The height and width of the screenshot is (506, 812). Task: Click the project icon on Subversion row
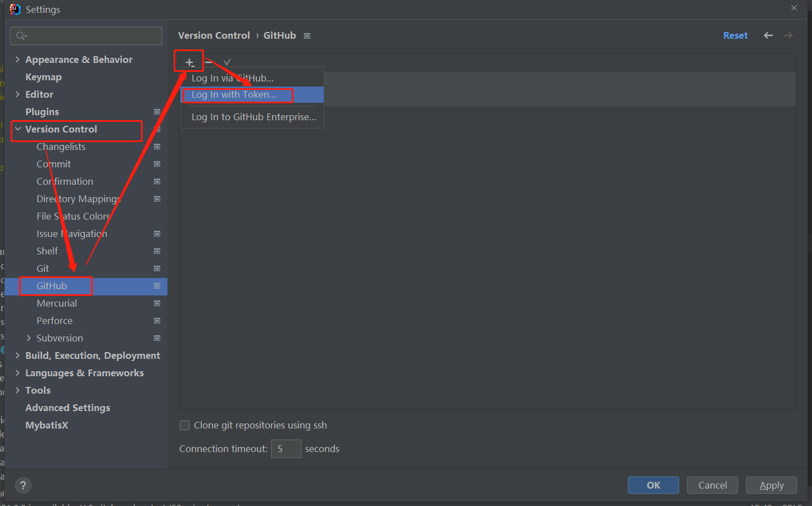tap(157, 338)
